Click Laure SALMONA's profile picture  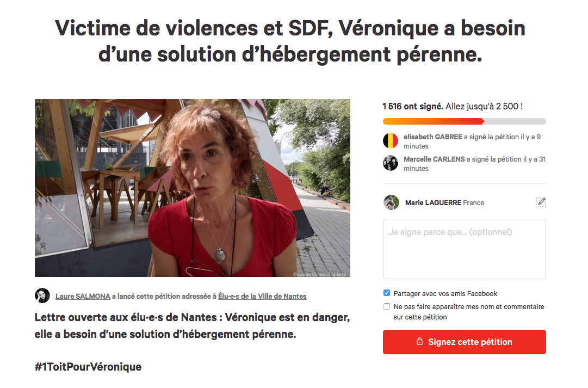(x=42, y=295)
